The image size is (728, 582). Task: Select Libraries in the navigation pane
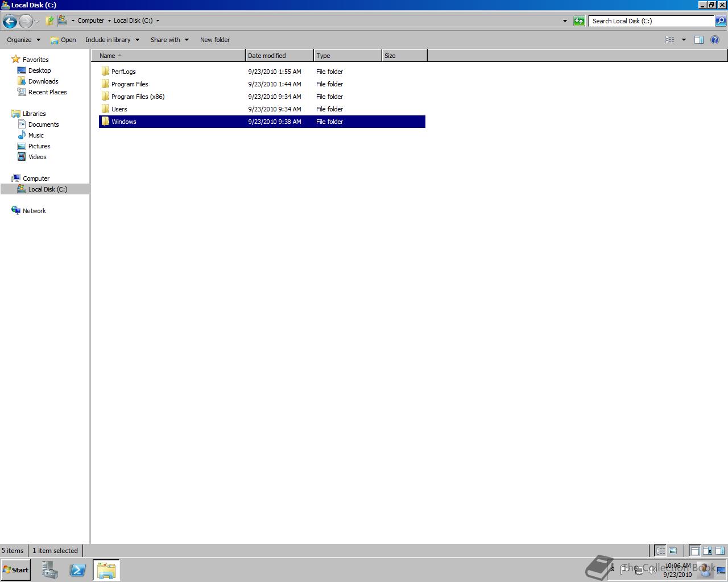coord(28,114)
